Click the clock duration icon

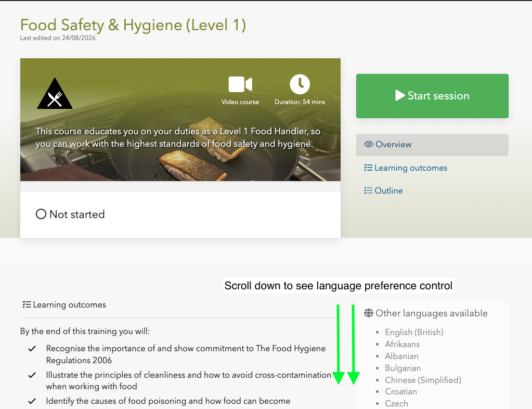pyautogui.click(x=300, y=84)
